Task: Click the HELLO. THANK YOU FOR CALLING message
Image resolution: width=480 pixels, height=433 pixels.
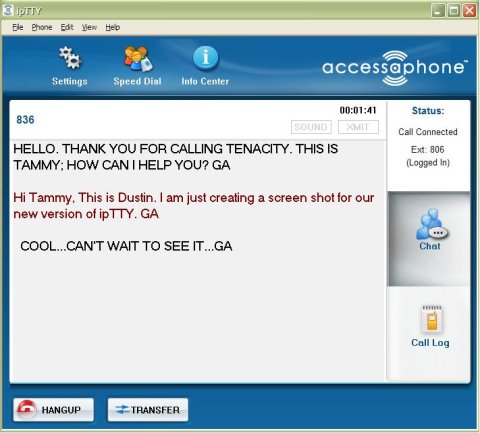Action: pos(176,157)
